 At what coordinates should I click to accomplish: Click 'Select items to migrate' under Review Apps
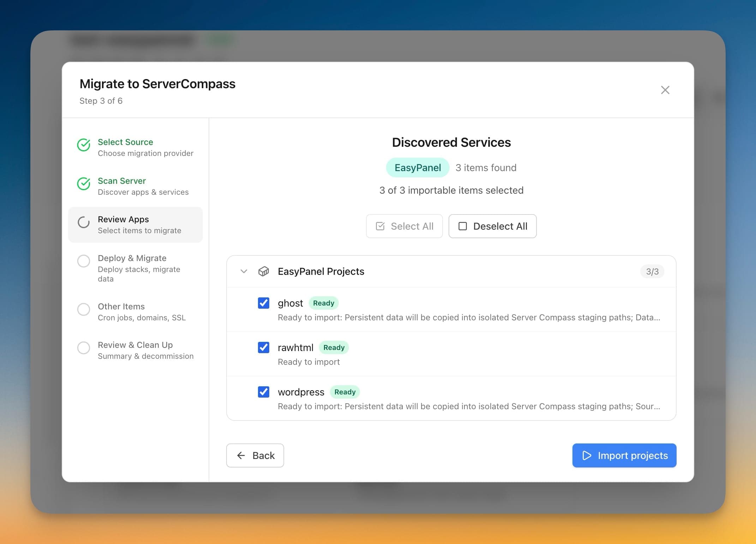coord(139,230)
